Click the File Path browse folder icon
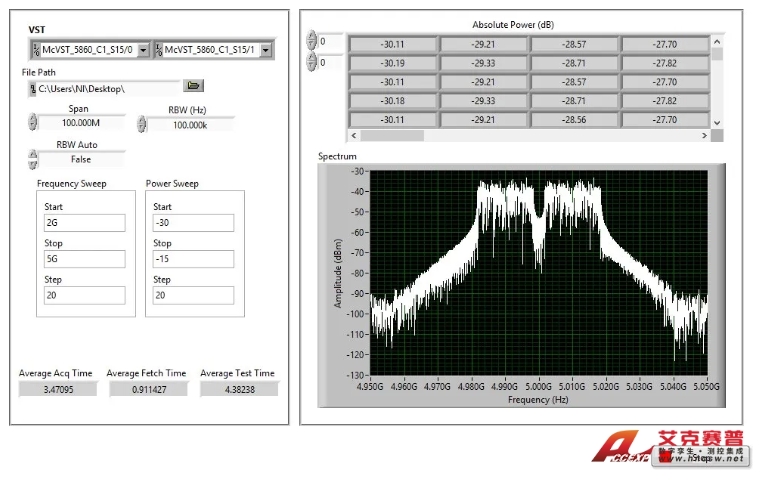The image size is (764, 480). coord(194,88)
